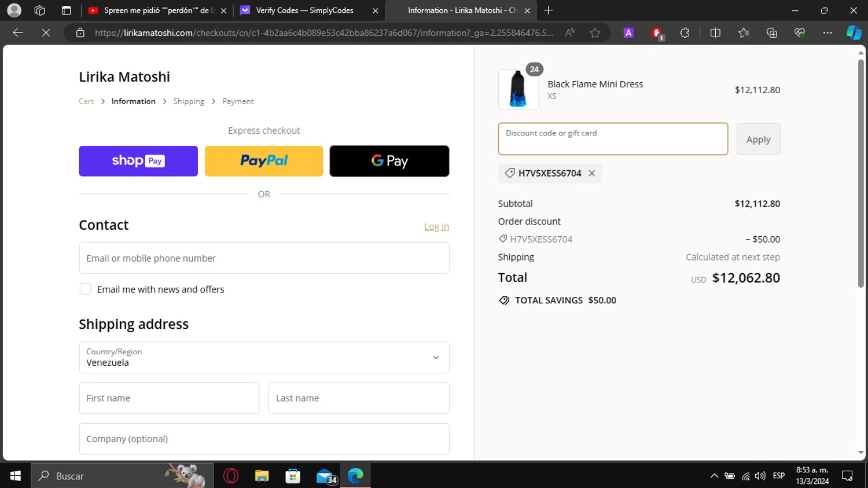Open File Explorer from the taskbar
This screenshot has height=488, width=868.
(262, 476)
